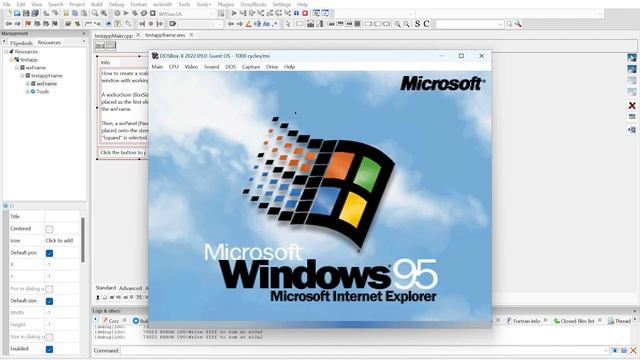
Task: Click the Debug/Continue play icon
Action: click(234, 13)
